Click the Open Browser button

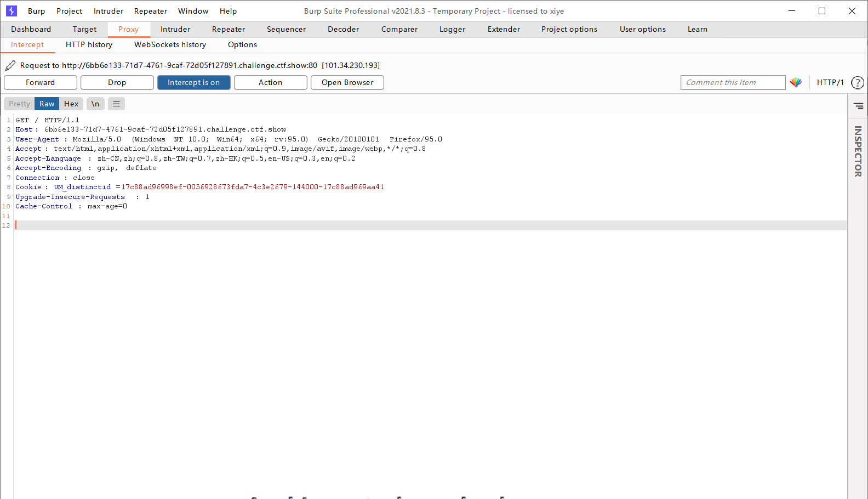pyautogui.click(x=347, y=82)
